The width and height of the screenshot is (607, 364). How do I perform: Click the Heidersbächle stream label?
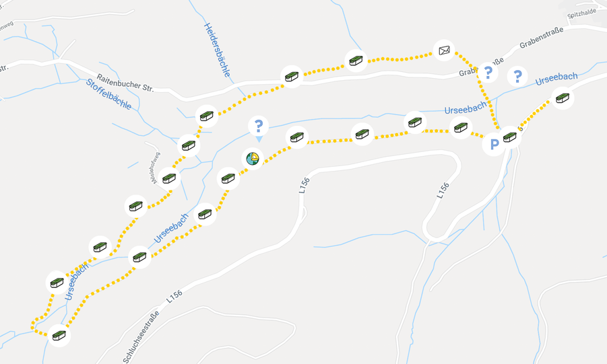click(x=217, y=50)
